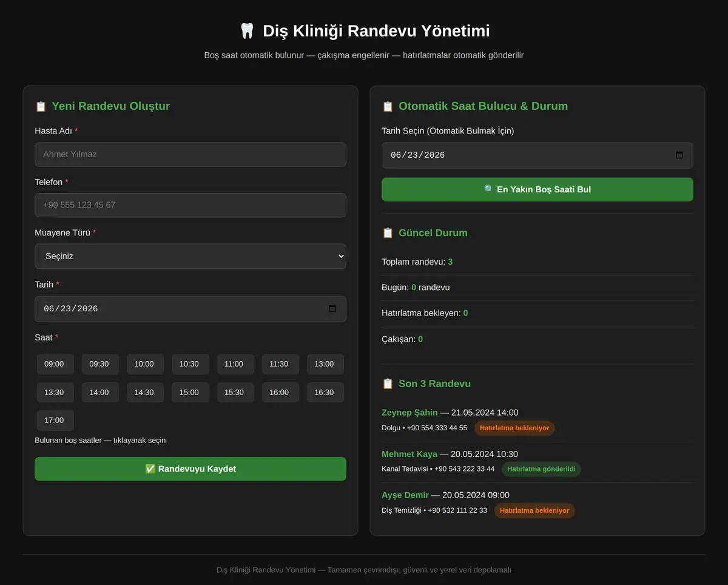Open calendar icon in Tarih Seçin field
728x585 pixels.
[x=679, y=155]
